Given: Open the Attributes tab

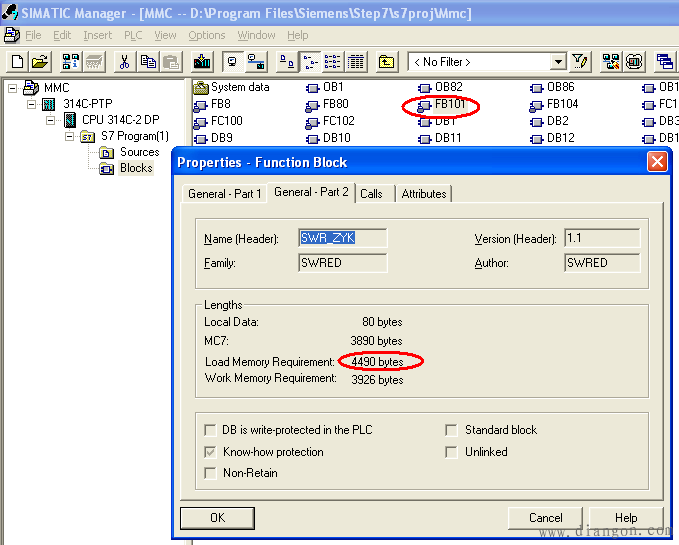Looking at the screenshot, I should 423,193.
